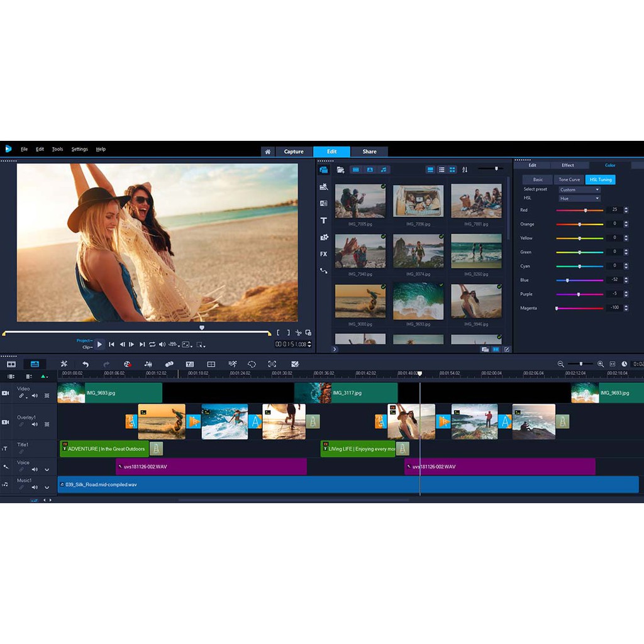Select the Mask Creator icon on toolbar
This screenshot has height=644, width=644.
tap(272, 364)
